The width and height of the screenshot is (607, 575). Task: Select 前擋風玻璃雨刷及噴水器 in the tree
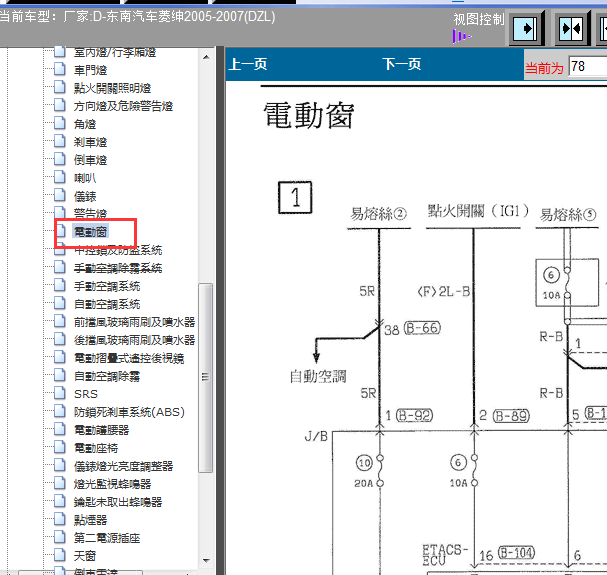tap(134, 322)
